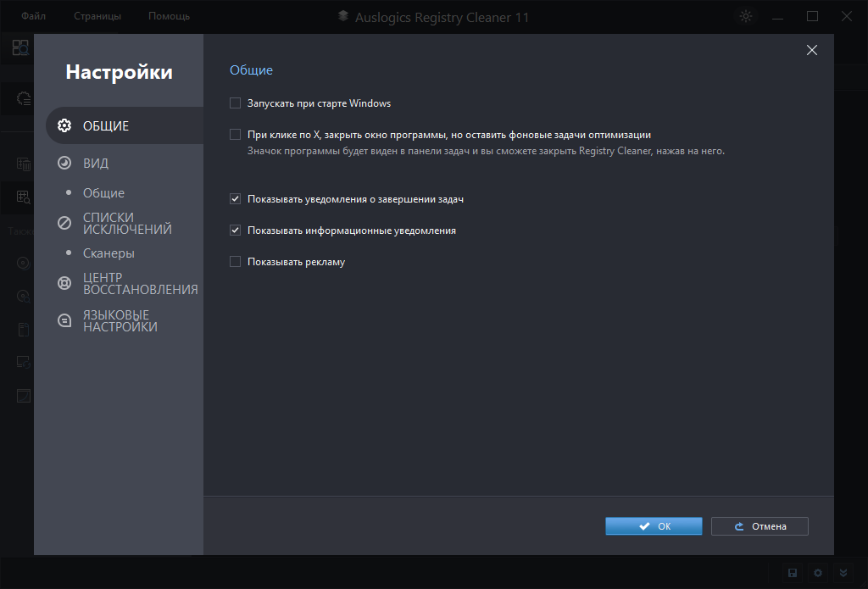Click the floppy disk save icon
Viewport: 868px width, 589px height.
pos(793,573)
